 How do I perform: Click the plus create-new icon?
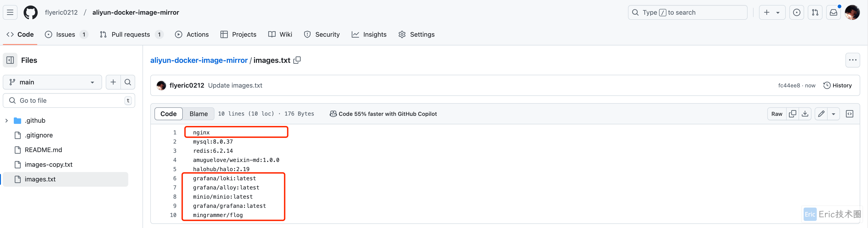[767, 12]
